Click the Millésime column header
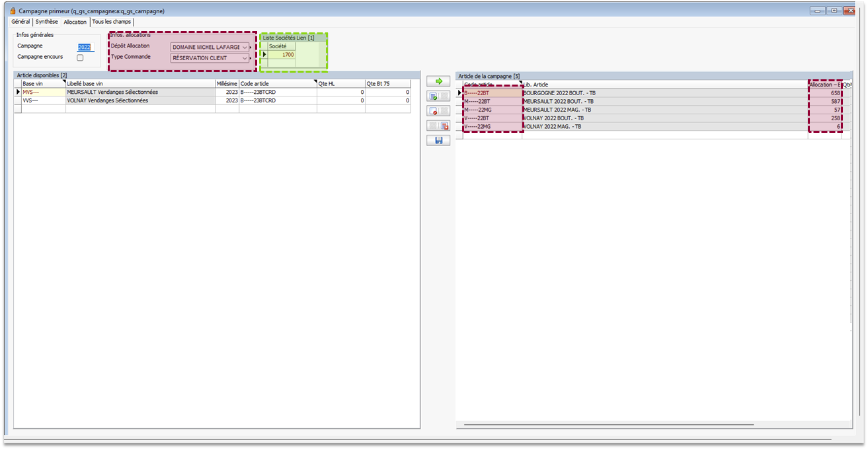 tap(227, 84)
